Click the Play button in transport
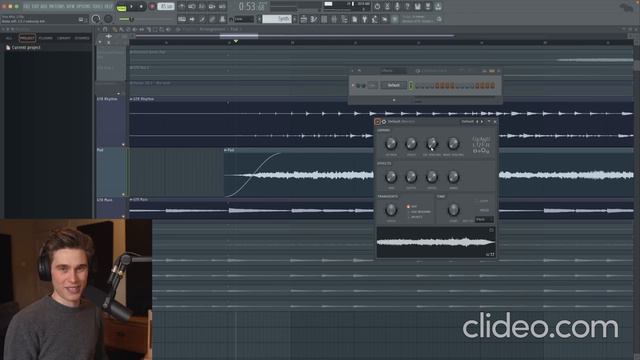 tap(131, 7)
